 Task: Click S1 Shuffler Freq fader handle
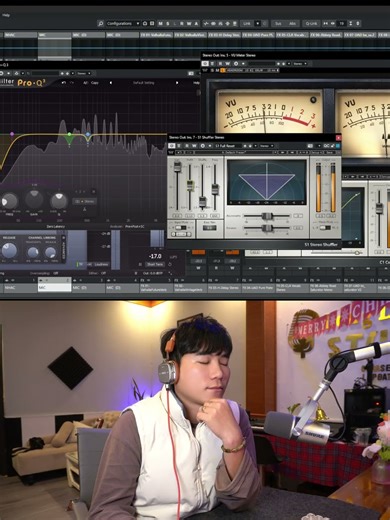[x=215, y=189]
